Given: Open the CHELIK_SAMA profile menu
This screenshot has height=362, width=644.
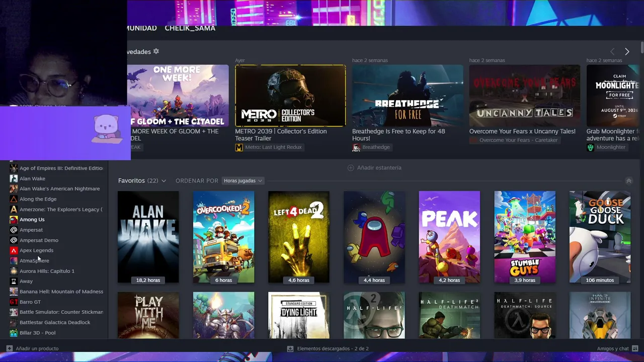Looking at the screenshot, I should [x=190, y=28].
